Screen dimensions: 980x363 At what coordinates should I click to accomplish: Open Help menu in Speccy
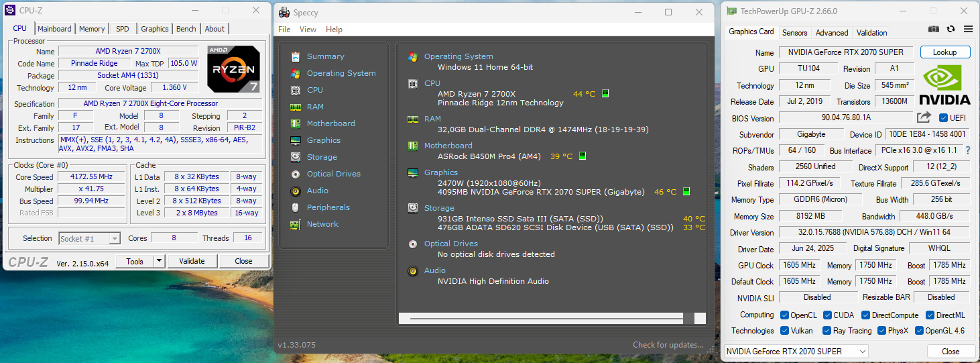pyautogui.click(x=334, y=30)
